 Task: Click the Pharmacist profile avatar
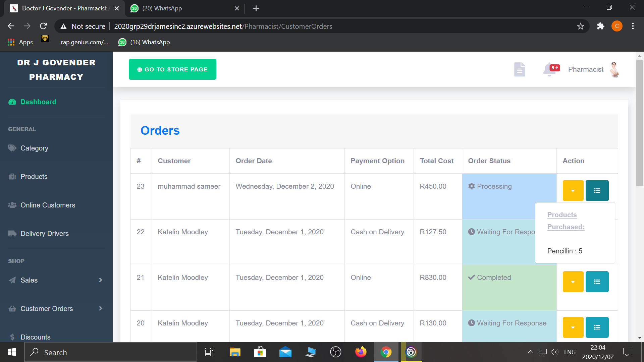614,69
